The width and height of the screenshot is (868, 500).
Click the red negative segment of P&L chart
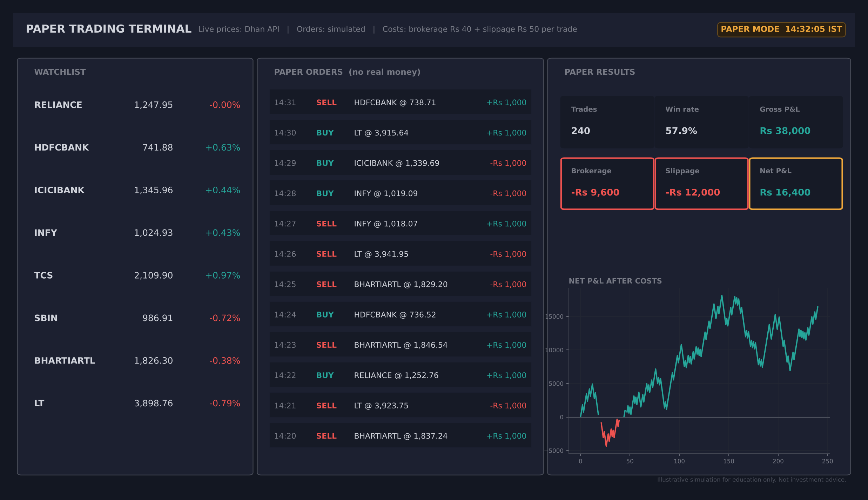(x=610, y=433)
